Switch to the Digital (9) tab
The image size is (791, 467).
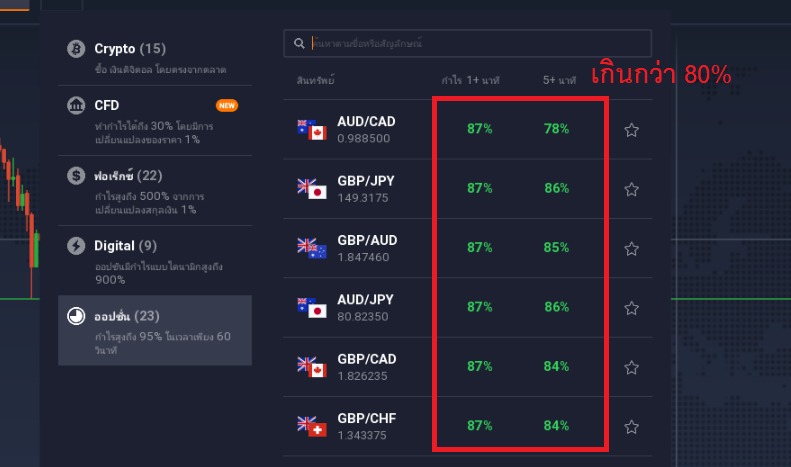coord(155,260)
